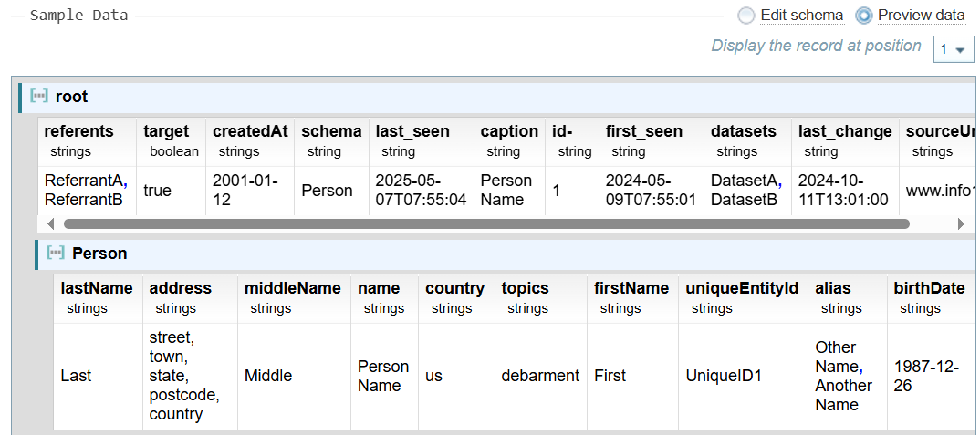The width and height of the screenshot is (980, 435).
Task: Click the Person node bracket icon
Action: coord(56,254)
